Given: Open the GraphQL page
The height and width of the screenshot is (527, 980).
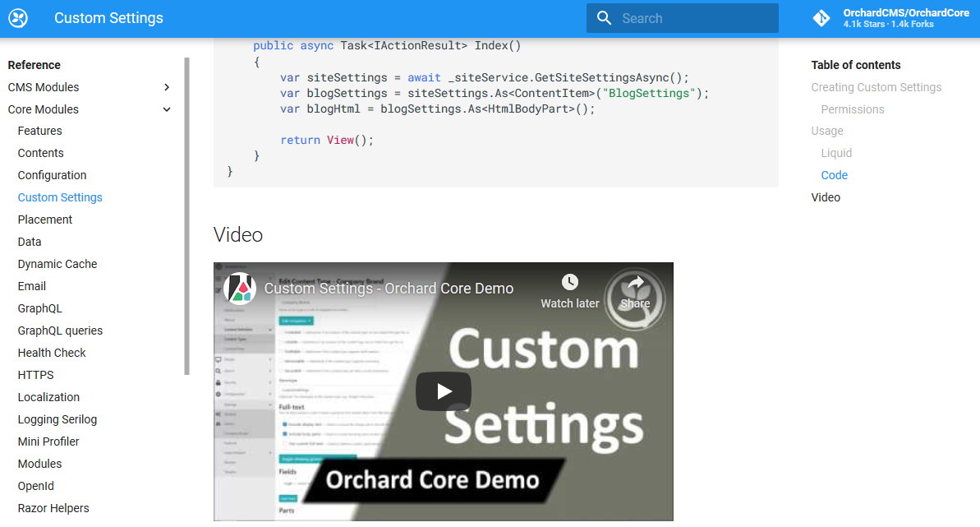Looking at the screenshot, I should coord(40,308).
